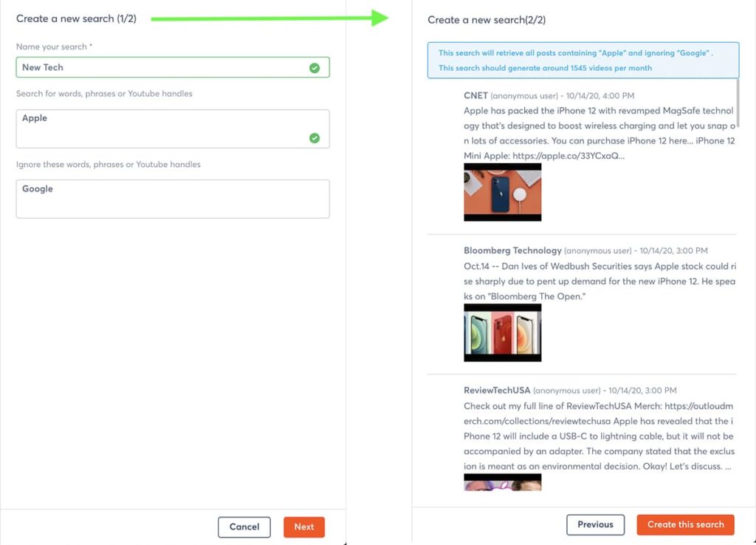Click the ignore words field containing Google
The image size is (756, 545).
point(172,199)
